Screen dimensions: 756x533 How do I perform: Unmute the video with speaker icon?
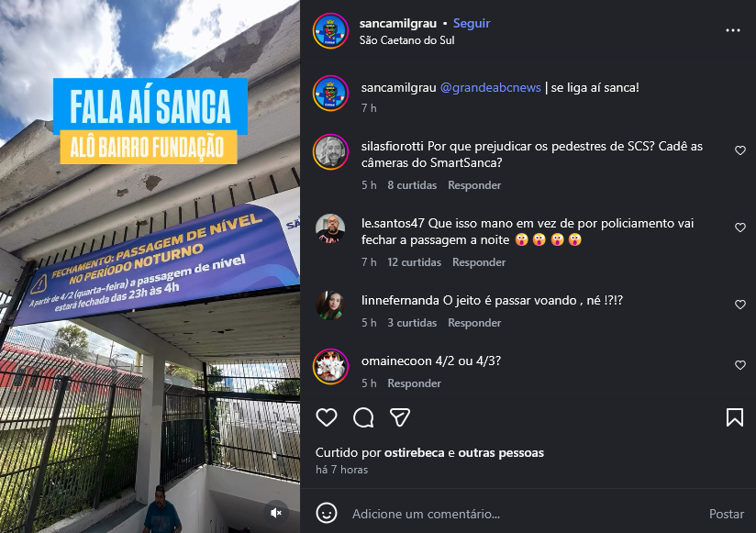(x=276, y=513)
